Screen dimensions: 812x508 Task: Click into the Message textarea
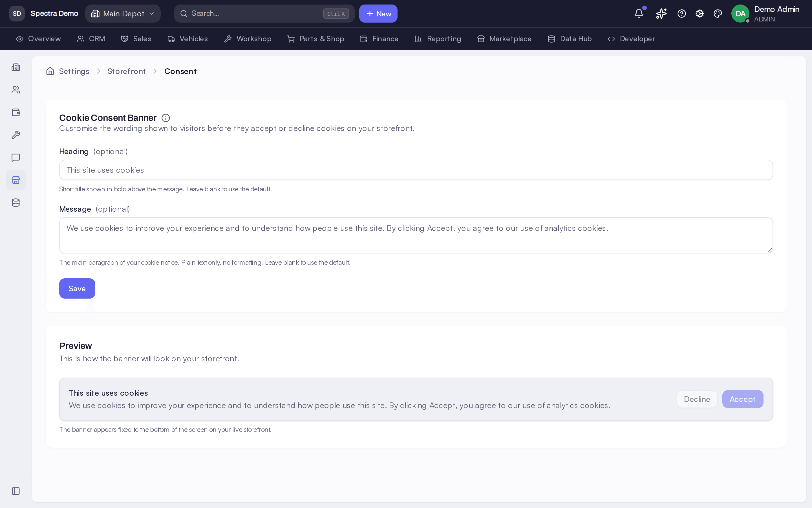coord(416,235)
